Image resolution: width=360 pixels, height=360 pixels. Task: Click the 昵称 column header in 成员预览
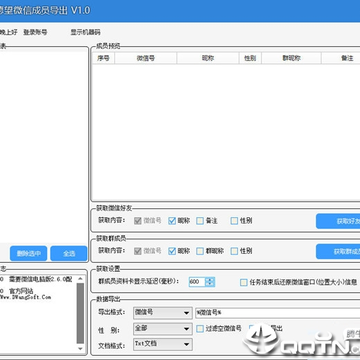tap(208, 58)
